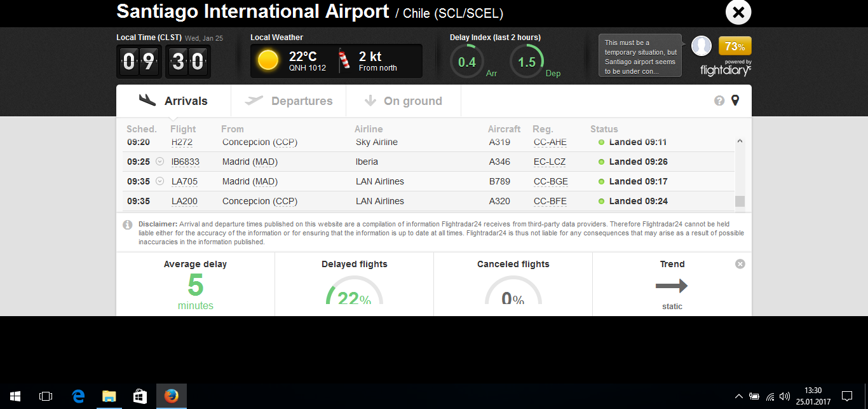Click LAN Airlines in the LA200 row

[380, 201]
